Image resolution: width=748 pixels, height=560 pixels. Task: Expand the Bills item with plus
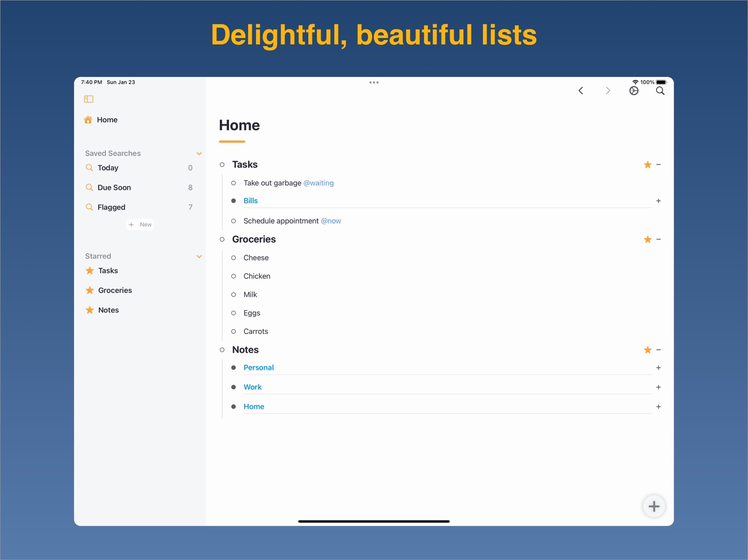[659, 201]
